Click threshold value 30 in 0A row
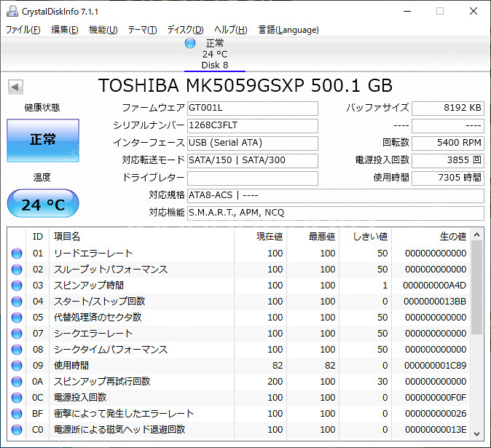491x448 pixels. coord(382,381)
